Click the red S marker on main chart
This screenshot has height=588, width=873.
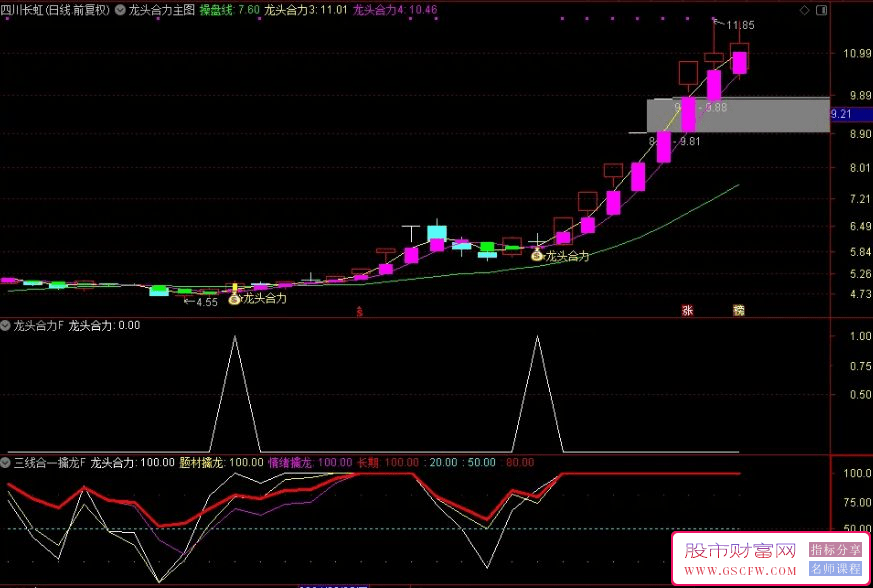tap(360, 312)
